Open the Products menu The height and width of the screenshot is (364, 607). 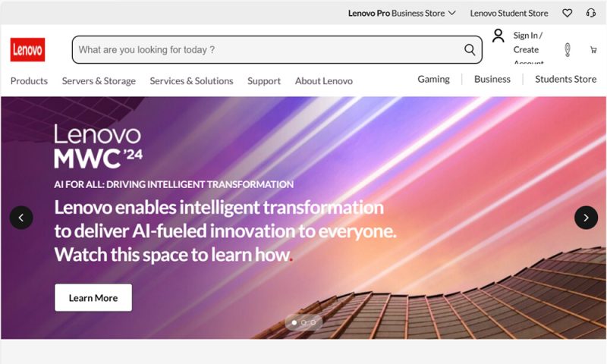[x=29, y=81]
